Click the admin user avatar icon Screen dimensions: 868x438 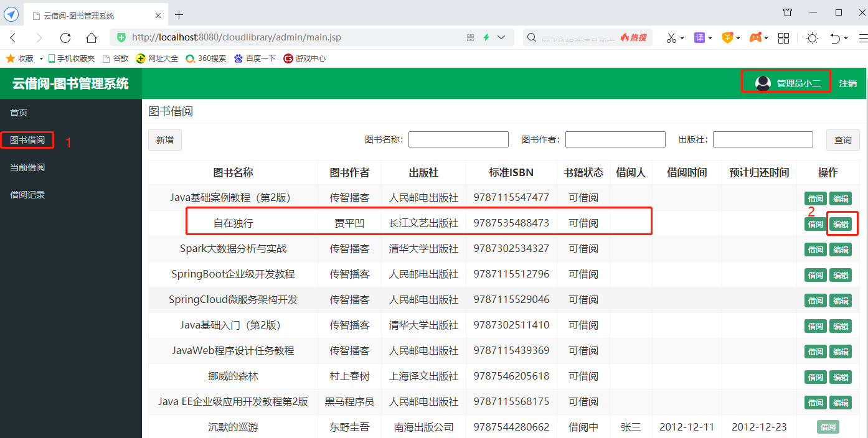(763, 83)
